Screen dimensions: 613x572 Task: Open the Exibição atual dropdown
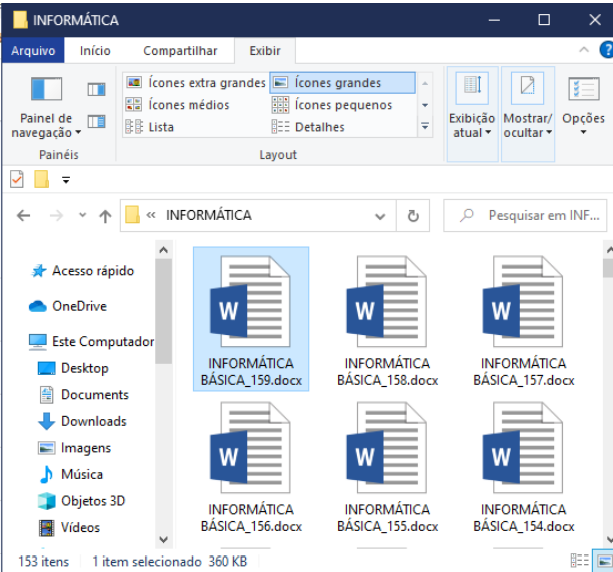[x=472, y=114]
